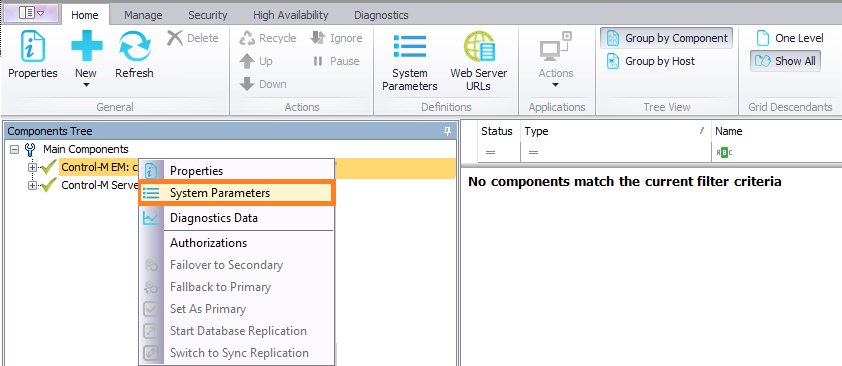Click the Status column filter cell
This screenshot has height=366, width=842.
click(498, 153)
